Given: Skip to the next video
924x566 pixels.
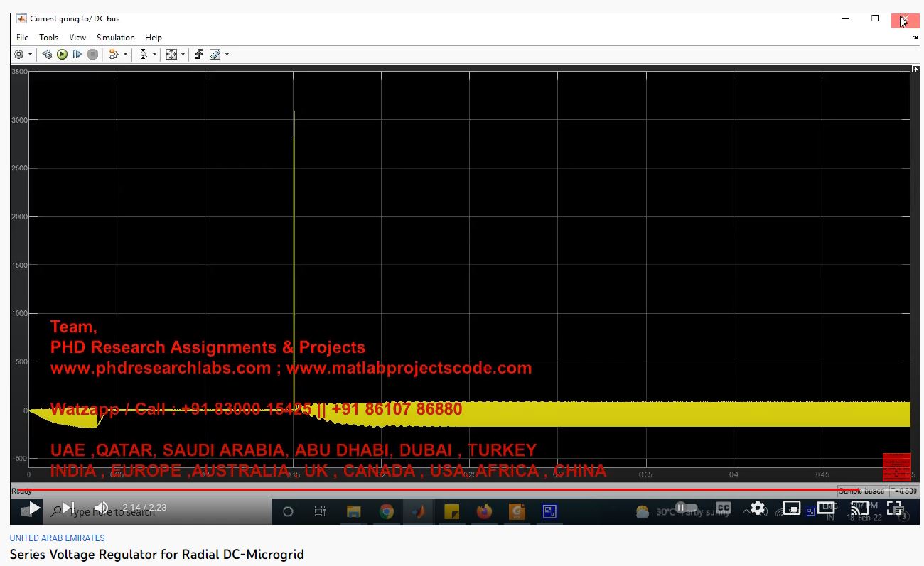Looking at the screenshot, I should [x=68, y=508].
